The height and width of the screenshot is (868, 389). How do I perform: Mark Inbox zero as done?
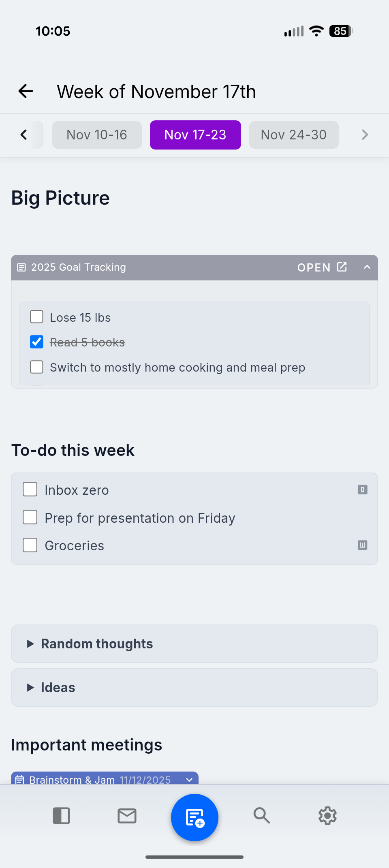tap(30, 490)
